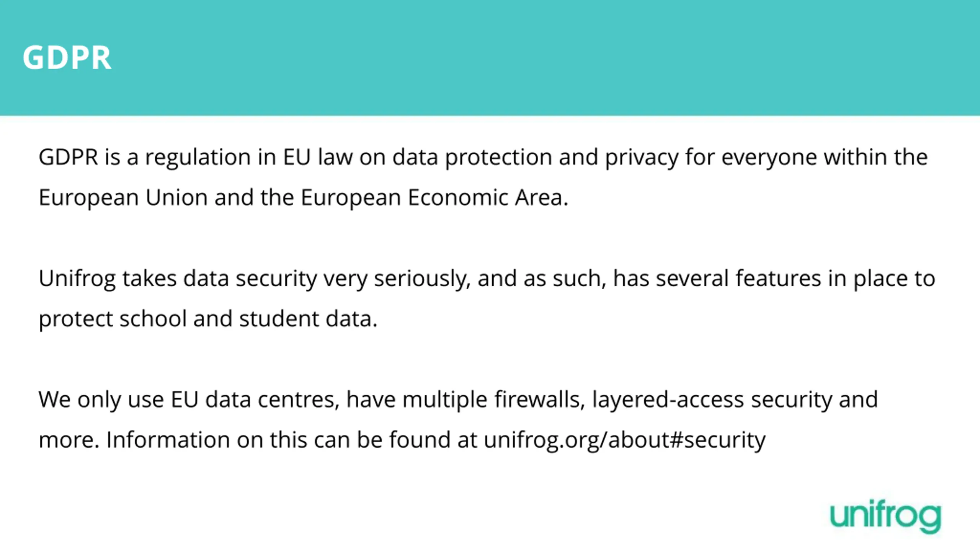Click the paragraph about EU data centres
Viewport: 980px width, 551px height.
[x=458, y=420]
